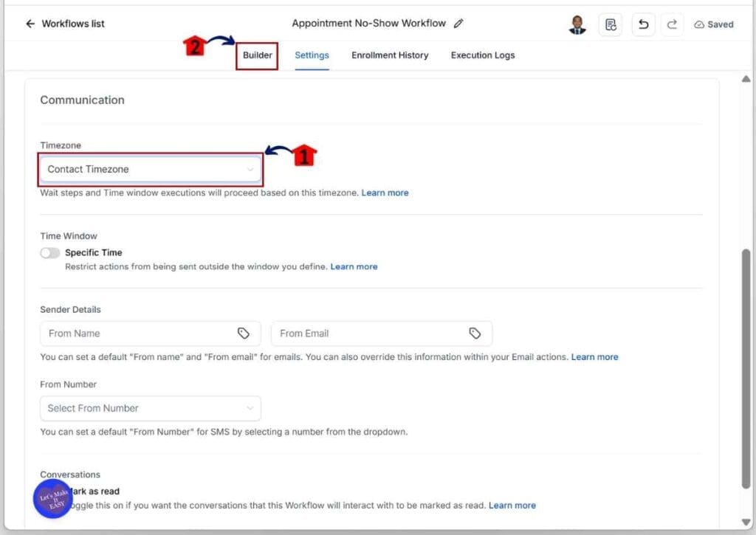Viewport: 756px width, 535px height.
Task: Go back to Workflows list
Action: (x=30, y=24)
